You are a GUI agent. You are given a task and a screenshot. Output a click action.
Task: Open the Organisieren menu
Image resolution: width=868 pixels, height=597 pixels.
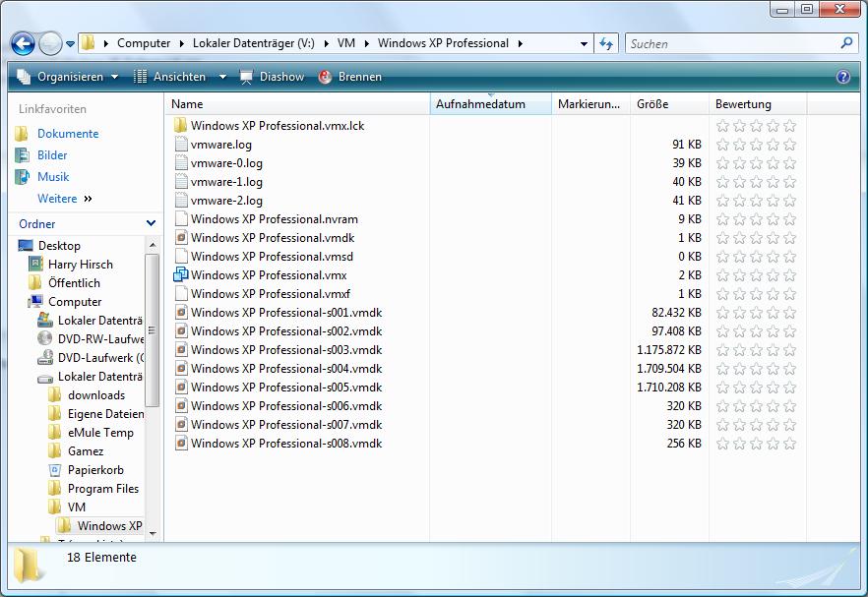pyautogui.click(x=68, y=77)
